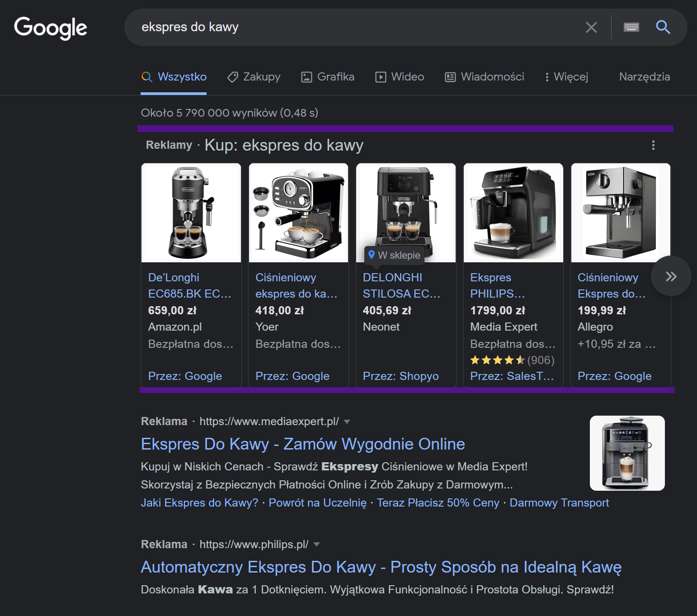Open DELONGHI STILOSA product link
The width and height of the screenshot is (697, 616).
point(401,285)
